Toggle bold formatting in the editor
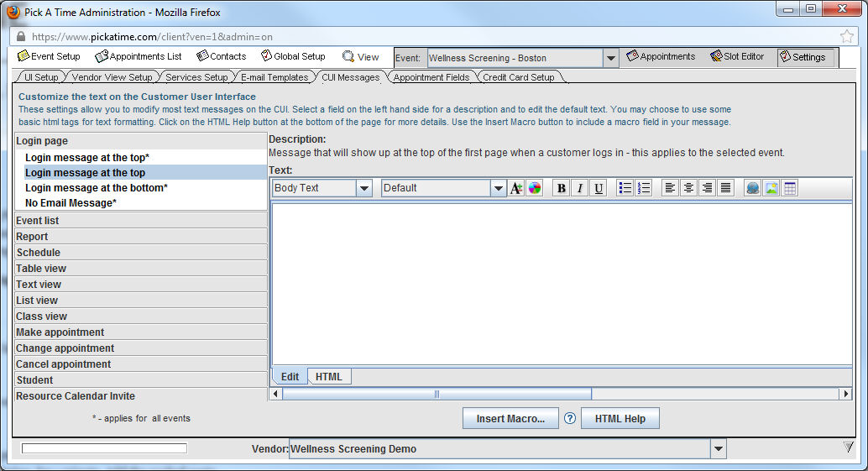 (561, 188)
